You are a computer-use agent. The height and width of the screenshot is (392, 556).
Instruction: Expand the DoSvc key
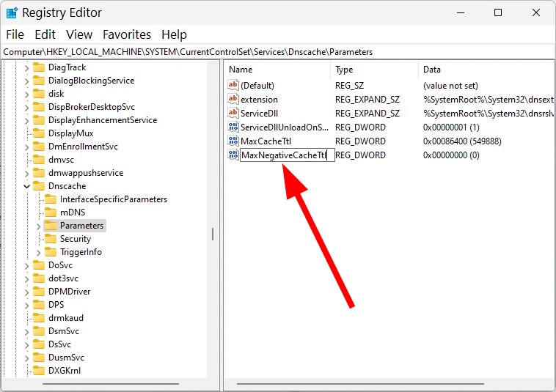pyautogui.click(x=26, y=265)
